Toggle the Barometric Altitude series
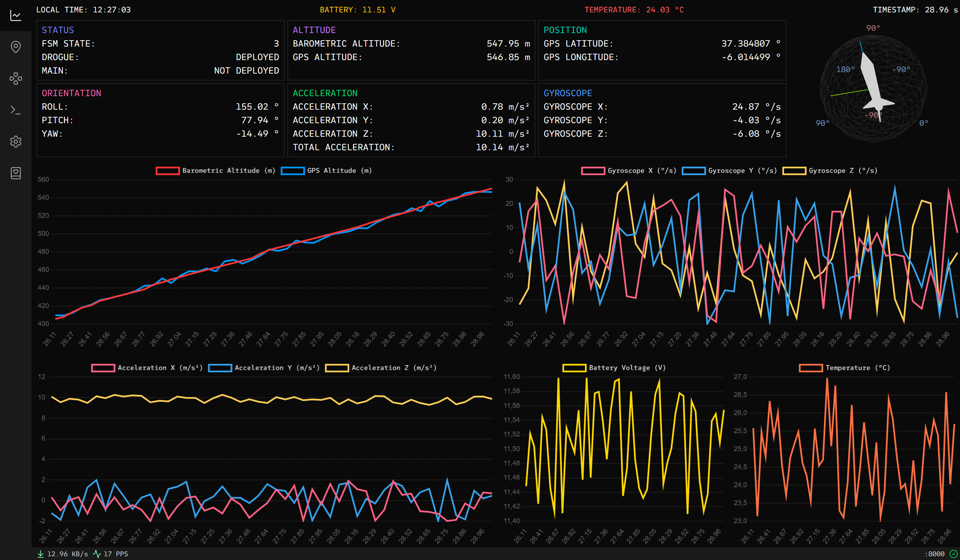 [215, 171]
